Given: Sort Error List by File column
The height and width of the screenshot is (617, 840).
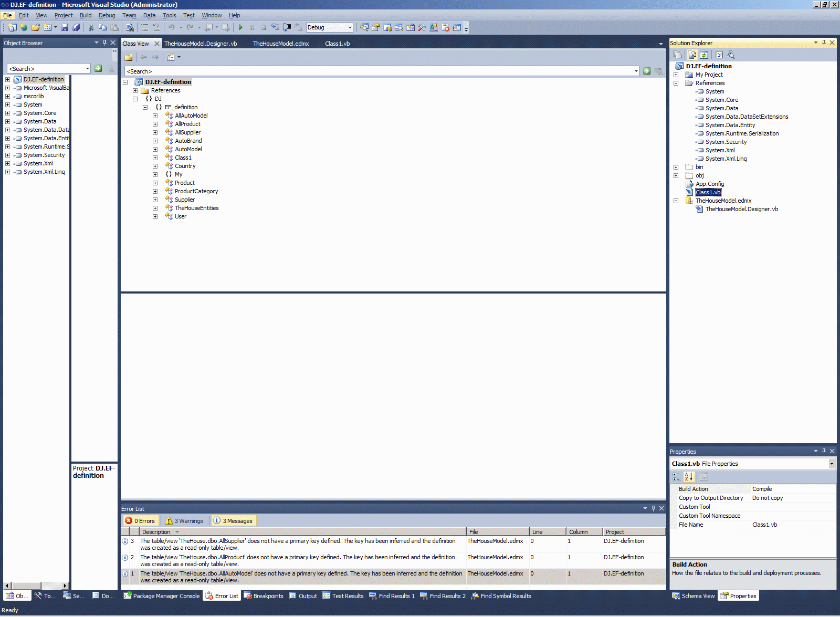Looking at the screenshot, I should pos(498,532).
